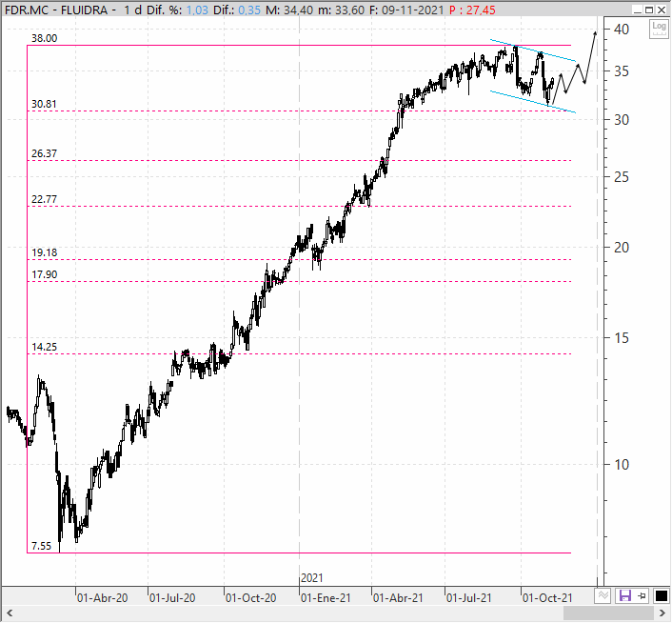The height and width of the screenshot is (623, 672).
Task: Click the F: 09-11-2021 date
Action: (x=406, y=10)
